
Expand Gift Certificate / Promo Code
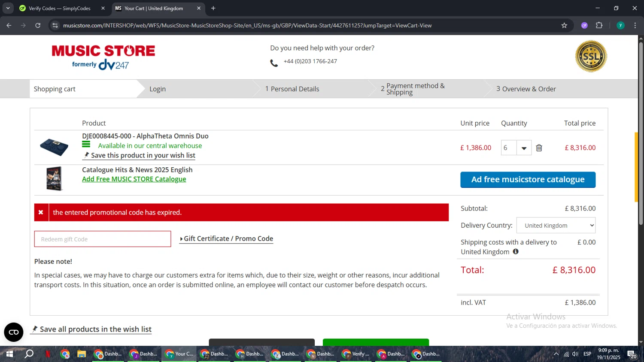226,238
